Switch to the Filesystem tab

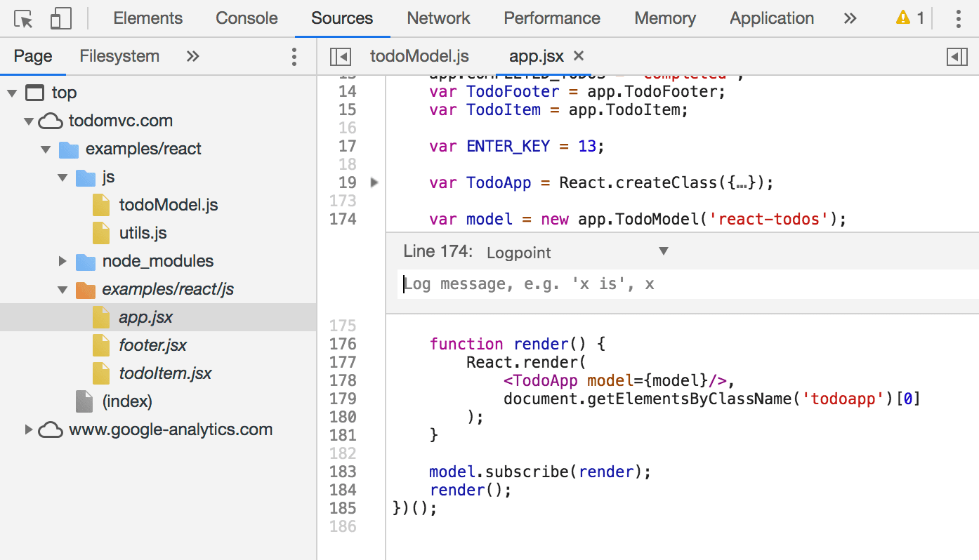pos(119,56)
